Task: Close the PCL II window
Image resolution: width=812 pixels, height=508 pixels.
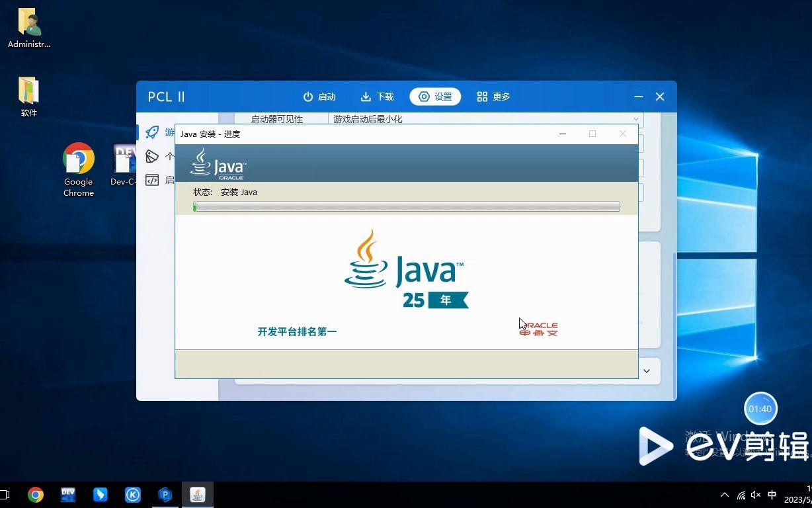Action: [x=660, y=97]
